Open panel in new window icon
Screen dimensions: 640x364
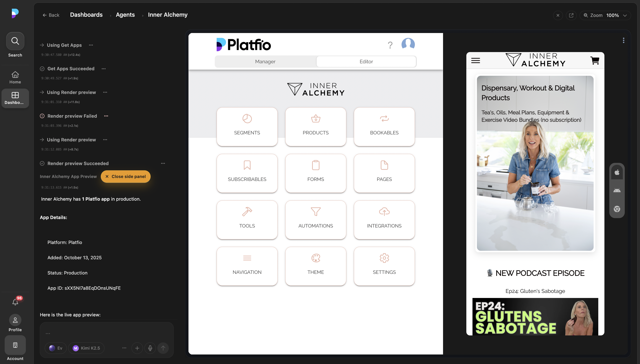(x=571, y=15)
